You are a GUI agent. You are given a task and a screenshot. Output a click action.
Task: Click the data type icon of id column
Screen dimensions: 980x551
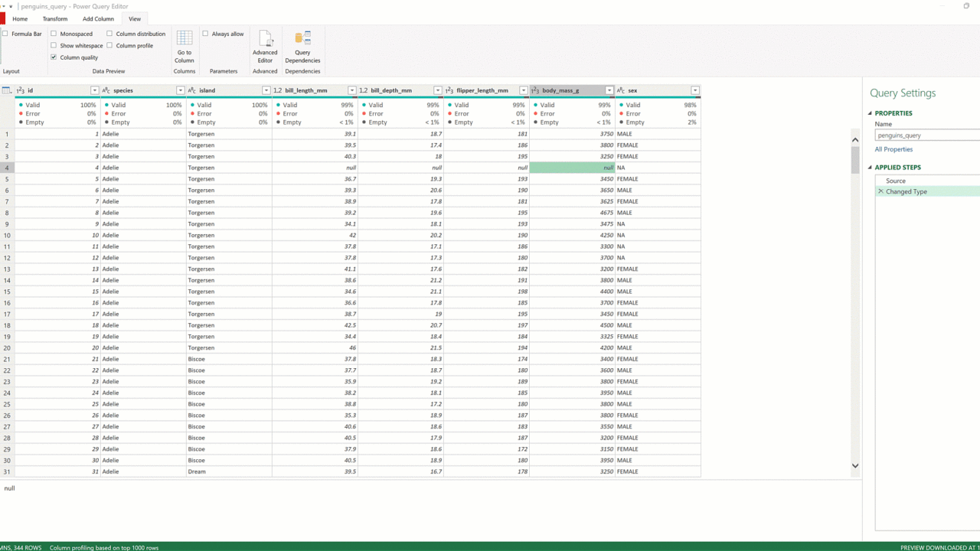tap(21, 90)
